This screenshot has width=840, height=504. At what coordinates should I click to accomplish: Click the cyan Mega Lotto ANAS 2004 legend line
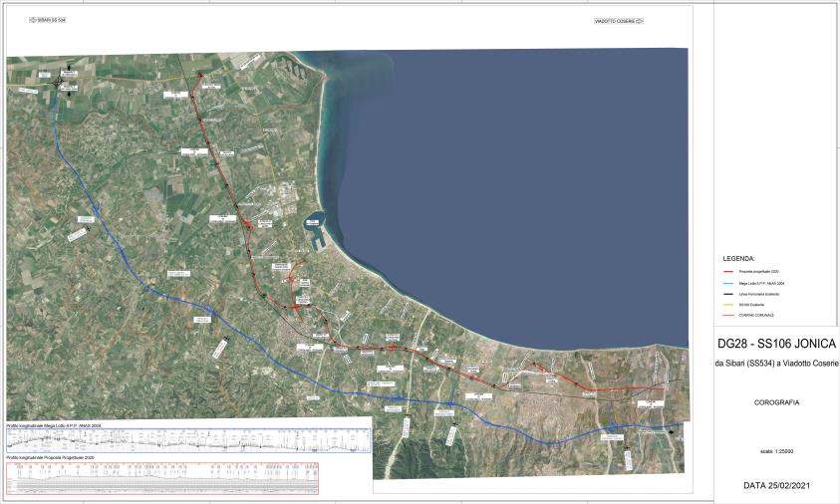click(x=727, y=283)
